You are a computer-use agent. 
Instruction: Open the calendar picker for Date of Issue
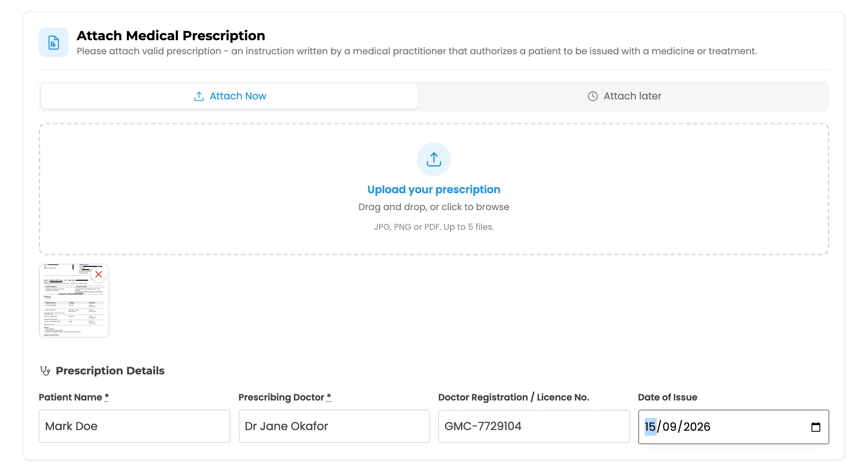(816, 427)
